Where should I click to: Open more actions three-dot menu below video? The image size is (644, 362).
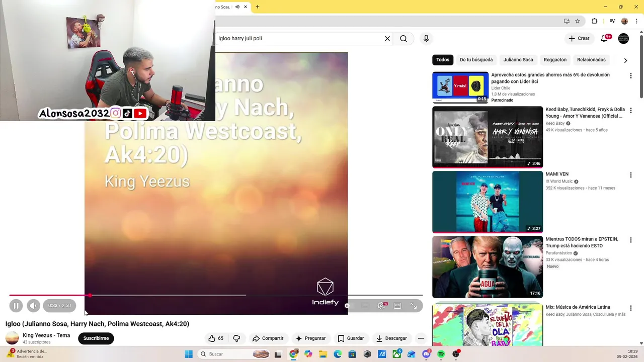(421, 338)
